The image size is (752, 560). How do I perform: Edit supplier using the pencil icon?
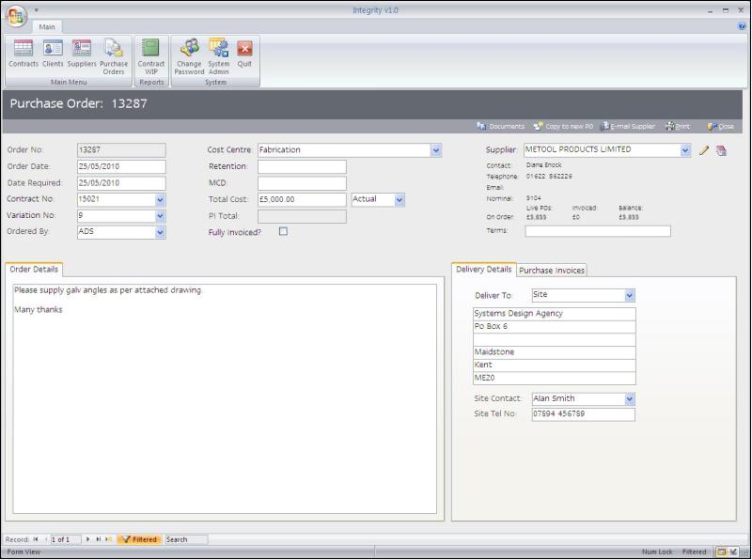pyautogui.click(x=704, y=150)
